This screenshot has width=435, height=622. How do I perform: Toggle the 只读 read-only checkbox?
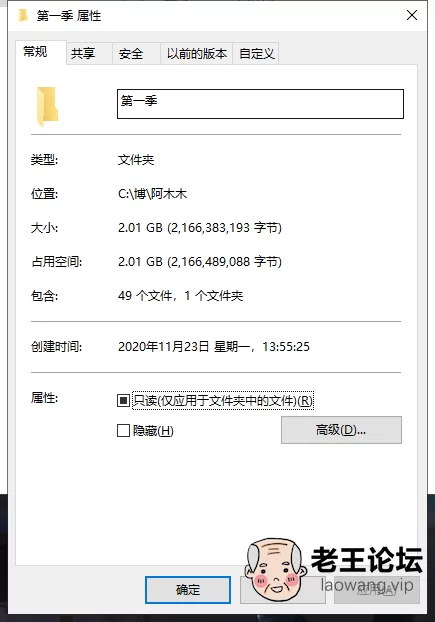click(123, 400)
